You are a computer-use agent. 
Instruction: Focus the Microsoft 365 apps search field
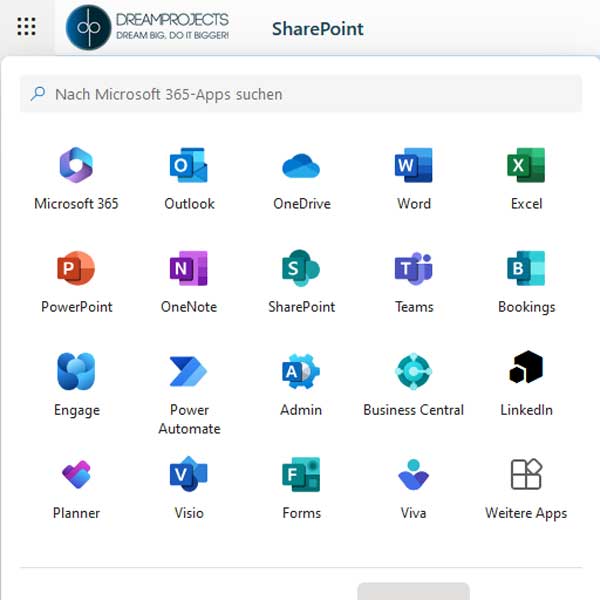(x=301, y=94)
